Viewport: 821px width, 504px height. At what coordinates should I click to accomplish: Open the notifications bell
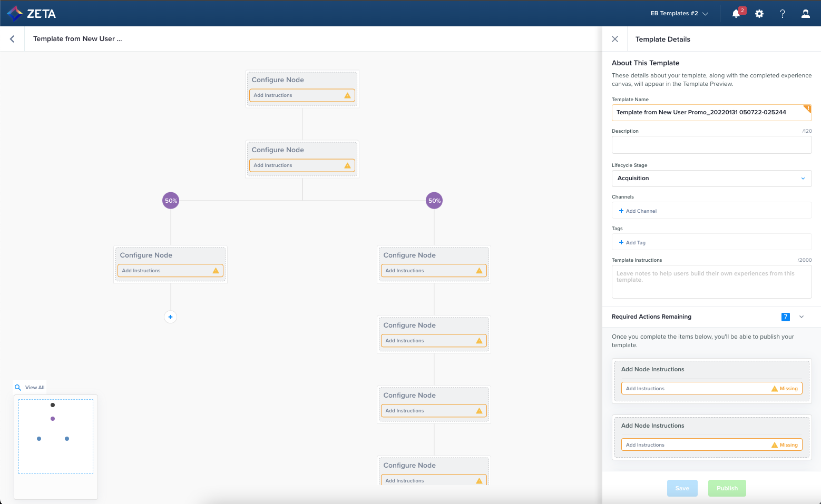pyautogui.click(x=736, y=14)
